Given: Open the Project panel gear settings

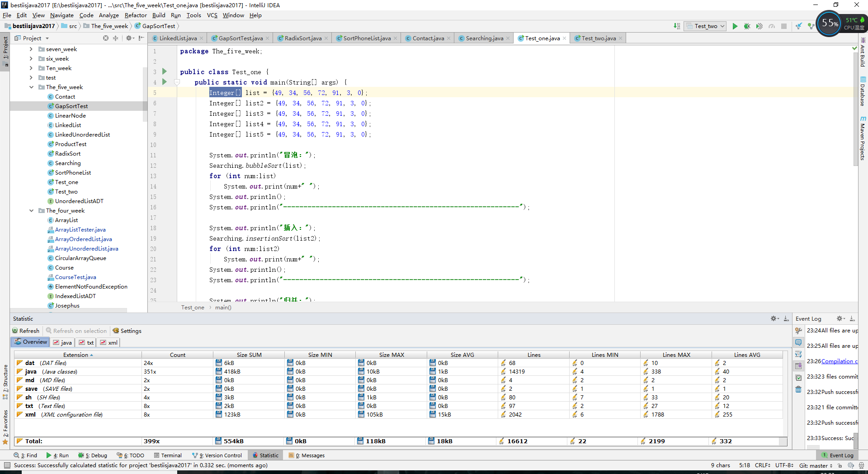Looking at the screenshot, I should pyautogui.click(x=130, y=38).
